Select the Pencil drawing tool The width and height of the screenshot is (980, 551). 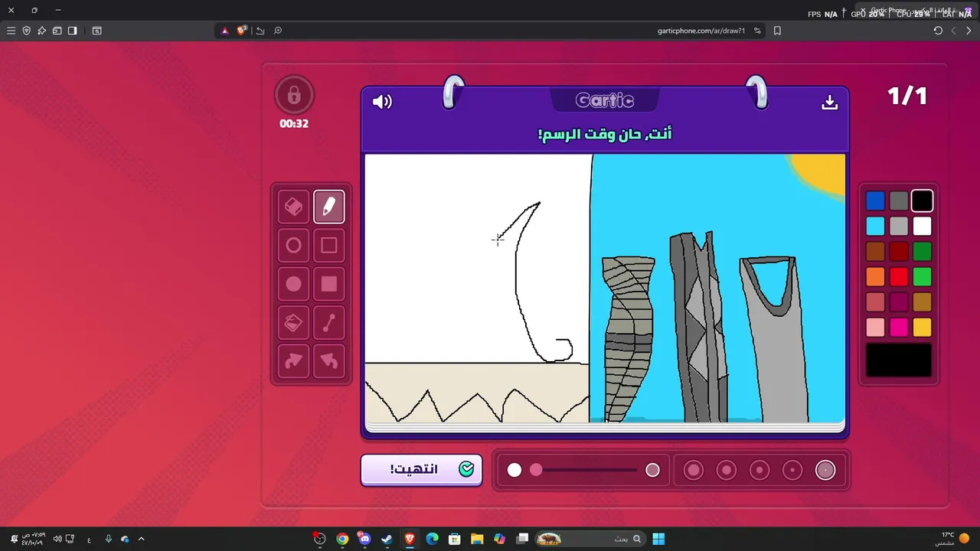[329, 207]
